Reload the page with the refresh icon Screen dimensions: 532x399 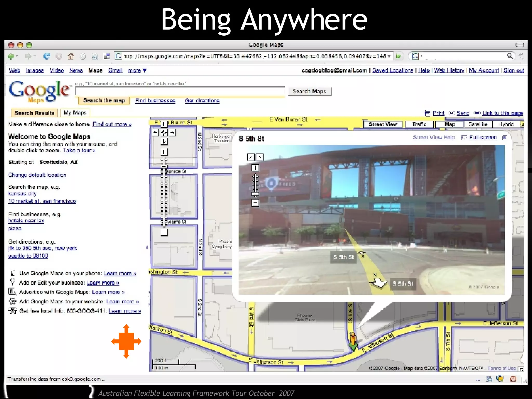point(46,56)
